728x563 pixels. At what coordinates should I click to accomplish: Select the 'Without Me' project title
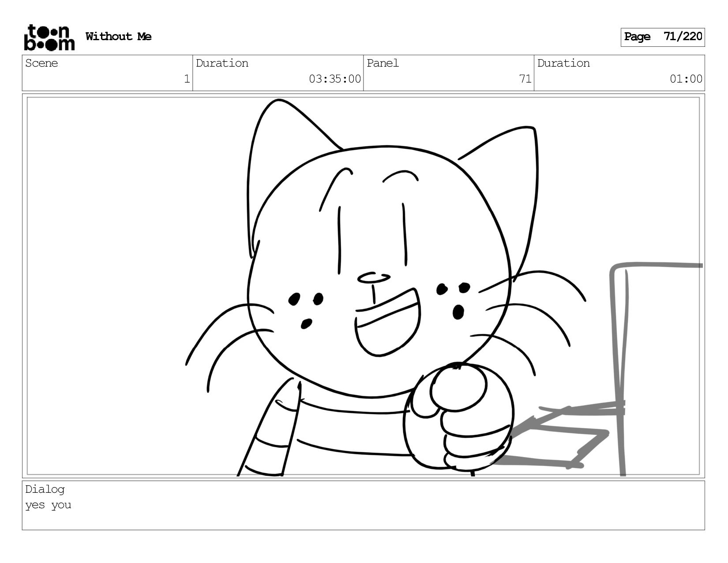point(118,36)
